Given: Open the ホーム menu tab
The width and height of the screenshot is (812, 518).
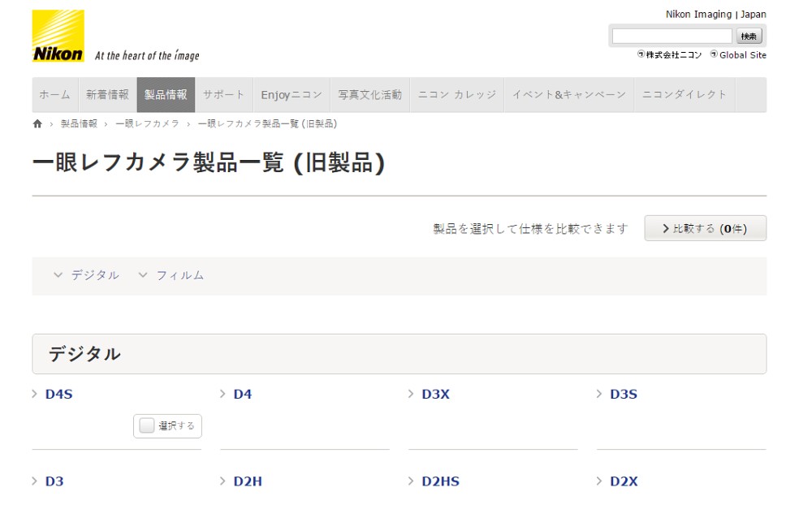Looking at the screenshot, I should (55, 95).
